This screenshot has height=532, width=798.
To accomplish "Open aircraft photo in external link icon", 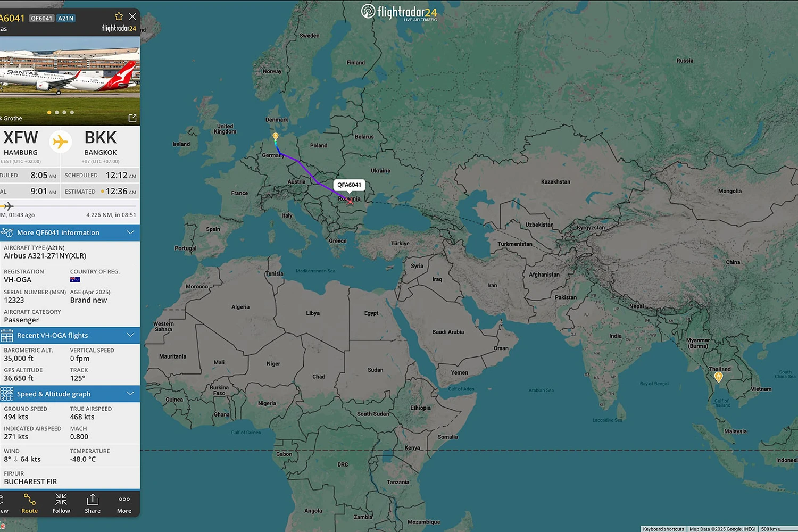I will coord(132,118).
